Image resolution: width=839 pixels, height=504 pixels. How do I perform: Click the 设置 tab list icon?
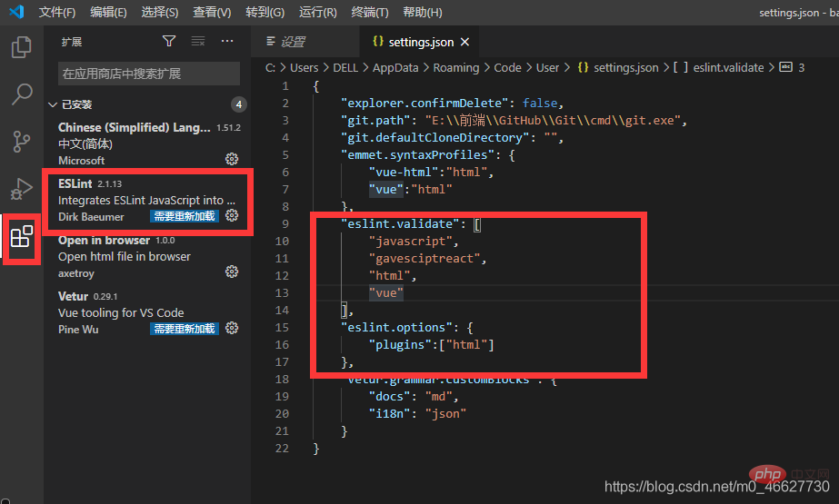(271, 41)
